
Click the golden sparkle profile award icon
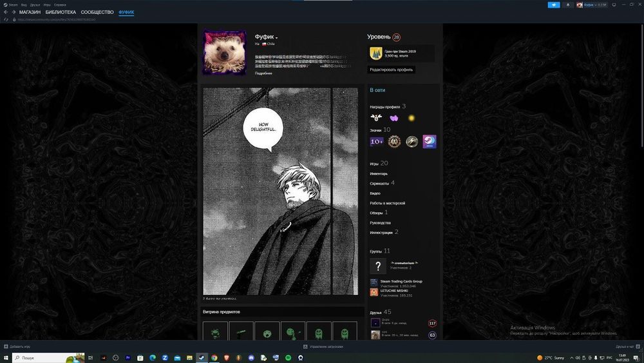click(x=412, y=119)
